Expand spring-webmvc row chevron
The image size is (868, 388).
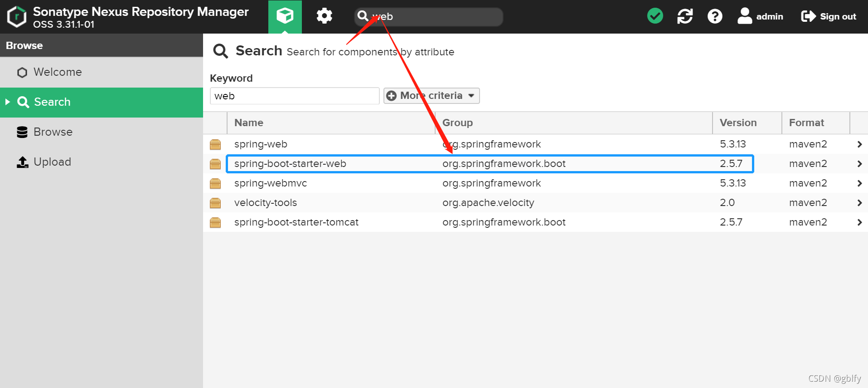click(x=859, y=183)
